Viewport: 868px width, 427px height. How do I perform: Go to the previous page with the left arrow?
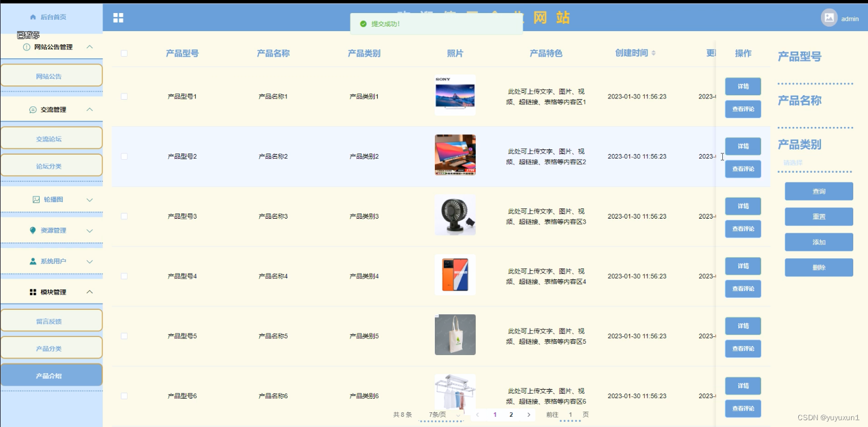tap(477, 415)
